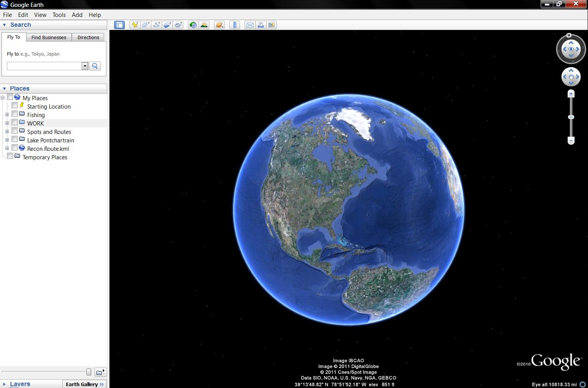This screenshot has height=388, width=588.
Task: Select the Recon Route.kml label
Action: point(48,149)
